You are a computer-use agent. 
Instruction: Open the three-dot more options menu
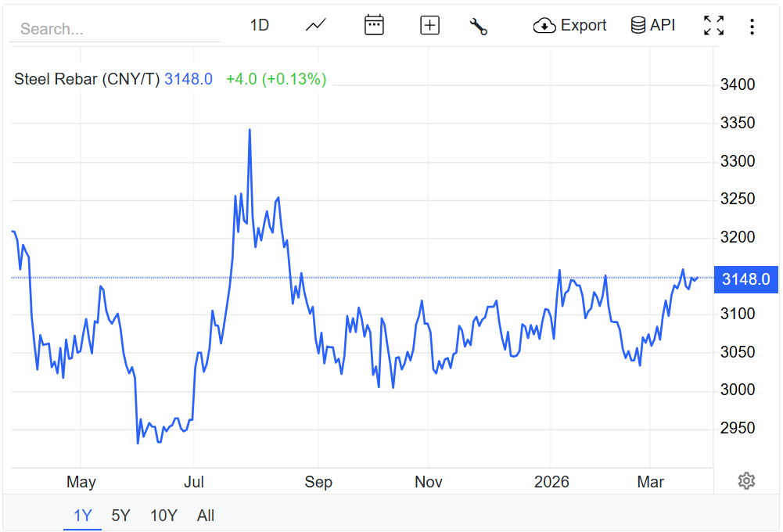[x=752, y=27]
